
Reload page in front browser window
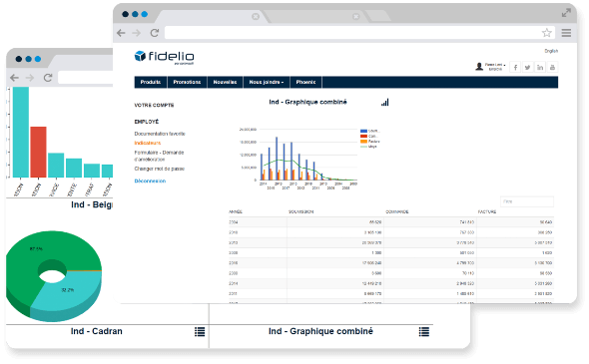[x=155, y=33]
